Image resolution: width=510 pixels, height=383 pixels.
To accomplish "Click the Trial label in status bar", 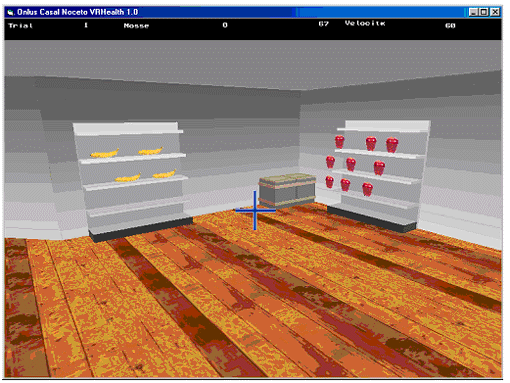I will [x=21, y=26].
